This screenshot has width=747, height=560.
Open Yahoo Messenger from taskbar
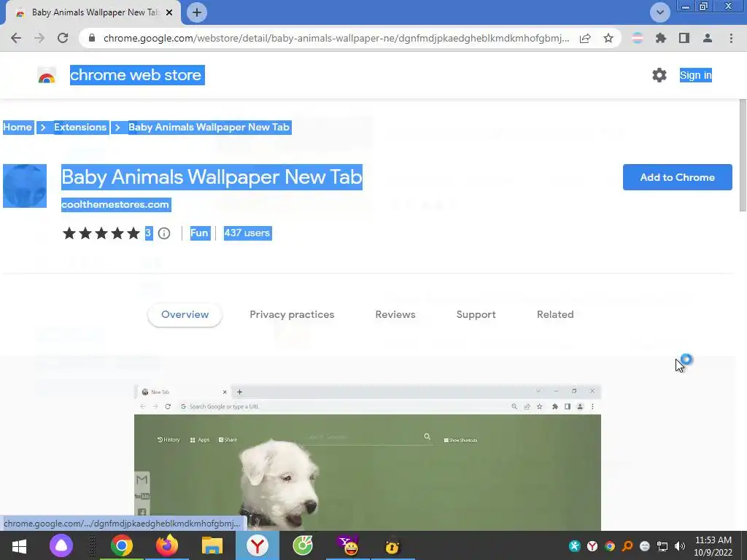(x=348, y=545)
